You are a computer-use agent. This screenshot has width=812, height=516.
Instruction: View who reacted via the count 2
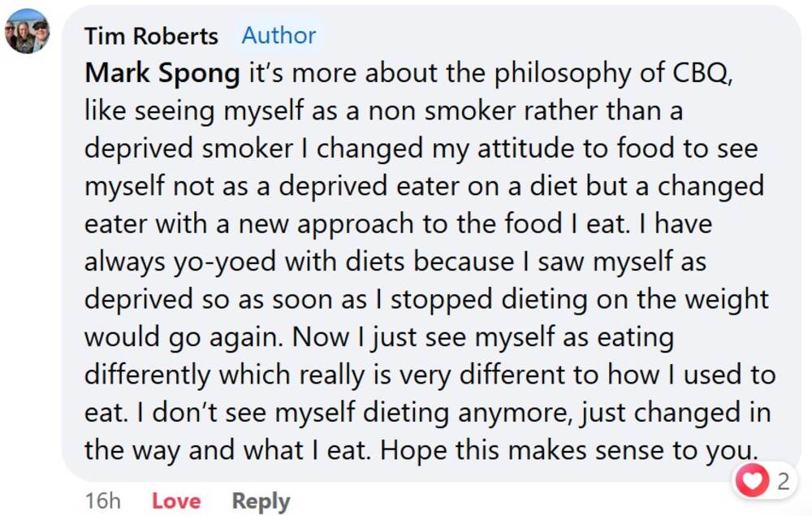click(783, 481)
